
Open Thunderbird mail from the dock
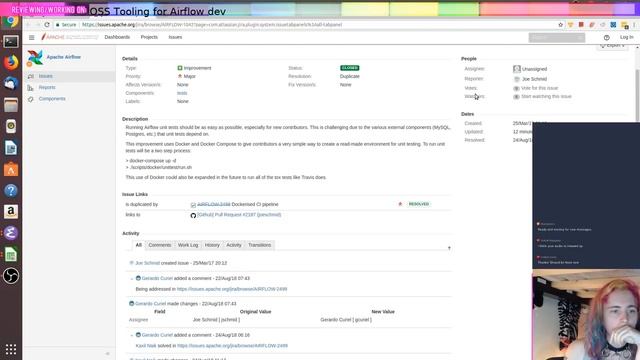pyautogui.click(x=11, y=83)
